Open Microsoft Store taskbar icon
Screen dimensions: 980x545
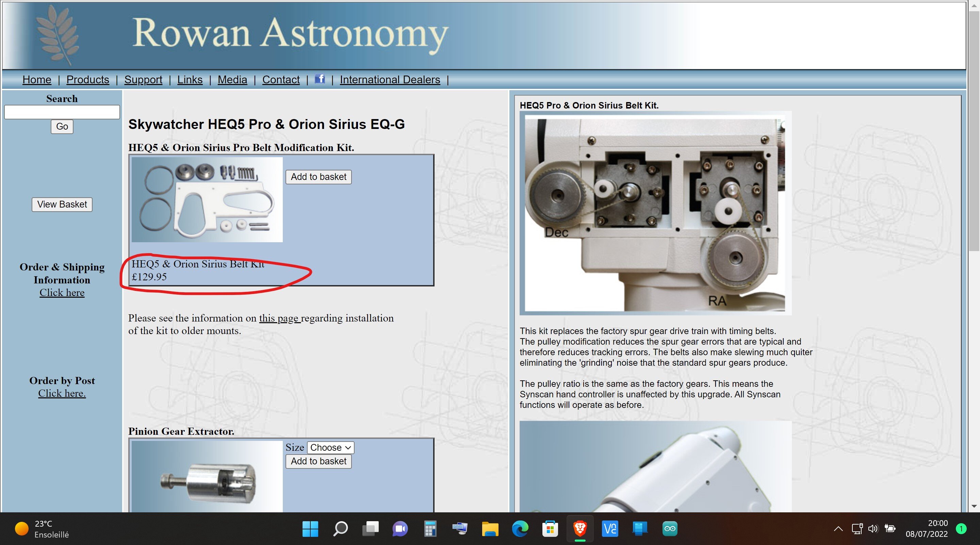click(550, 529)
